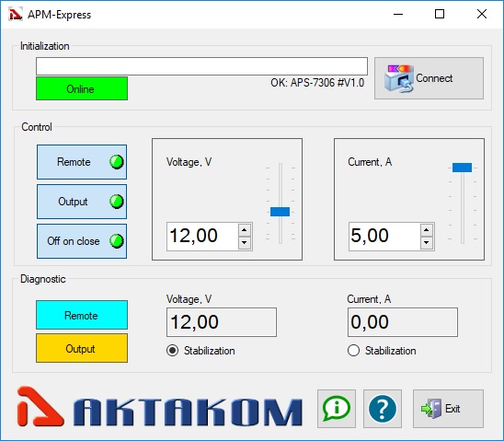The image size is (504, 441).
Task: Select Current Stabilization radio button
Action: click(x=353, y=350)
